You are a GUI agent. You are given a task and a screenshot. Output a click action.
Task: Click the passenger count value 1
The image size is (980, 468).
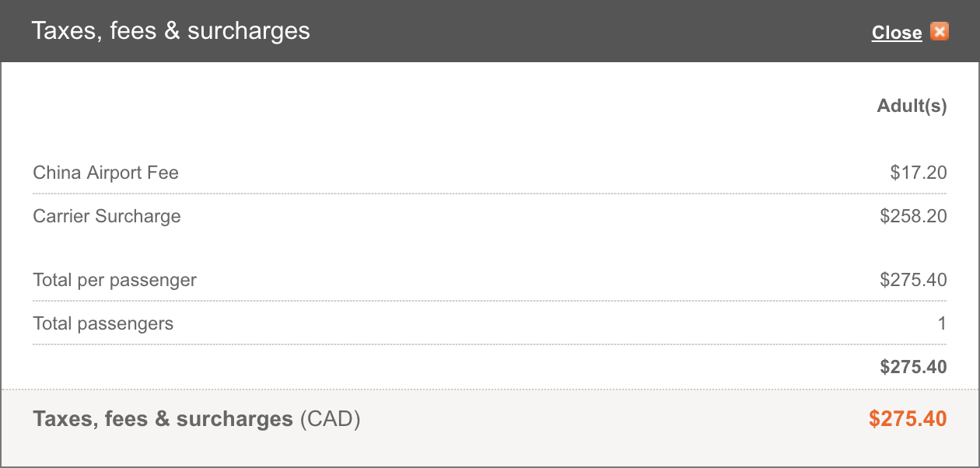coord(942,323)
